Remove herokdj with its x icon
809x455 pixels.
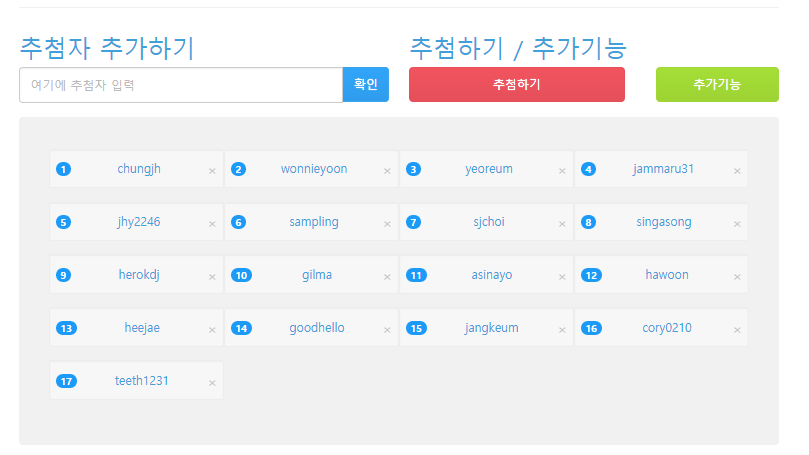pos(212,278)
